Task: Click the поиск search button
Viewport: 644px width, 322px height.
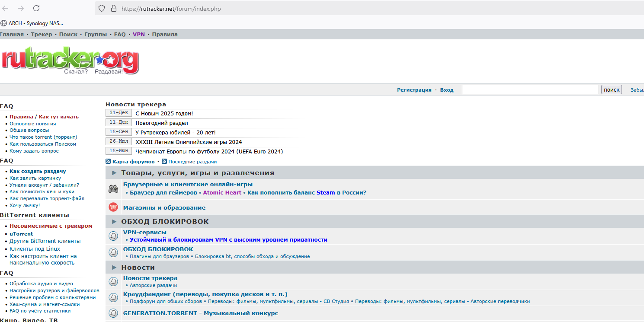Action: click(x=612, y=89)
